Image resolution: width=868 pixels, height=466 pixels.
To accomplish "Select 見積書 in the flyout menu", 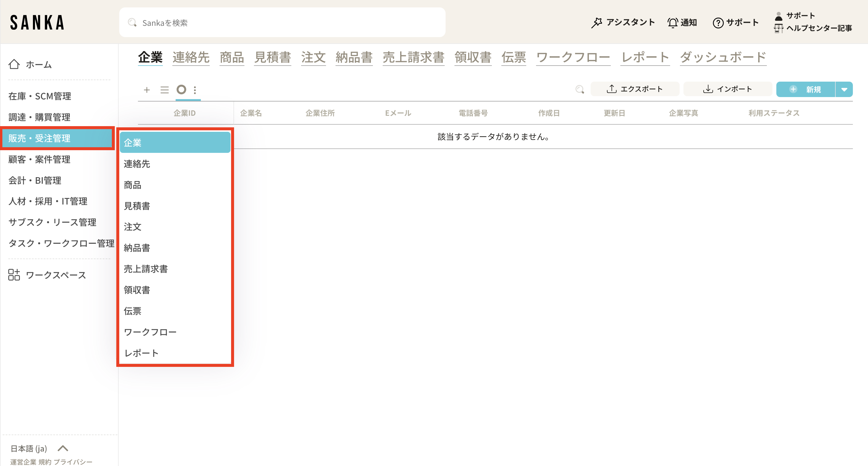I will click(x=137, y=206).
